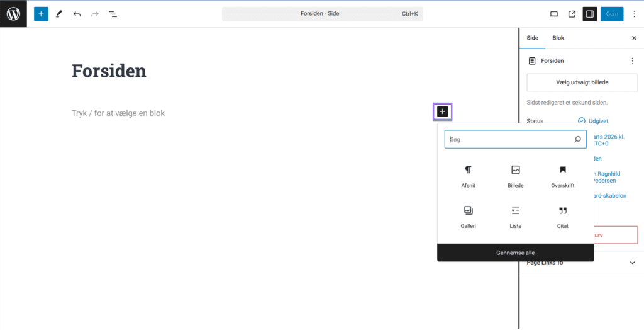View the page in new tab
644x330 pixels.
click(x=572, y=14)
